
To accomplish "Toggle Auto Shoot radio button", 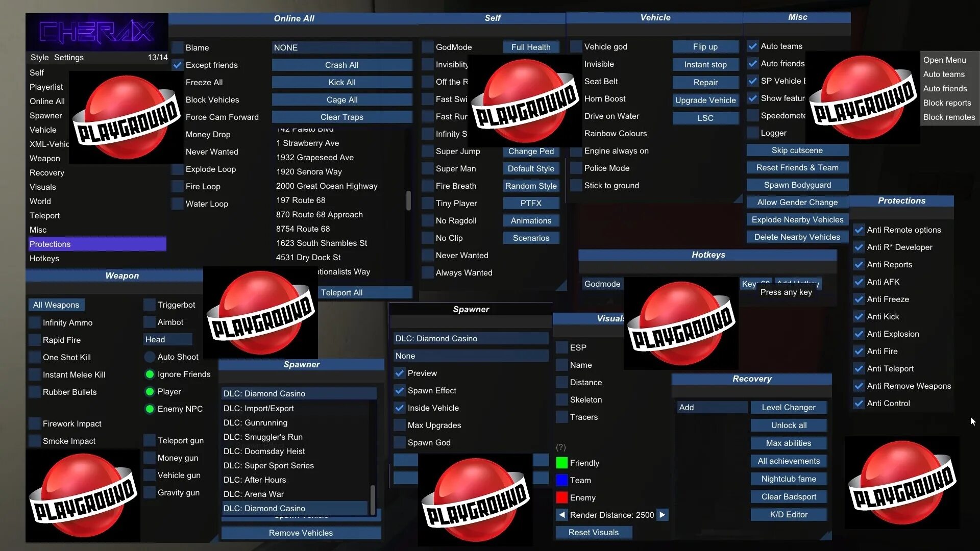I will coord(150,357).
